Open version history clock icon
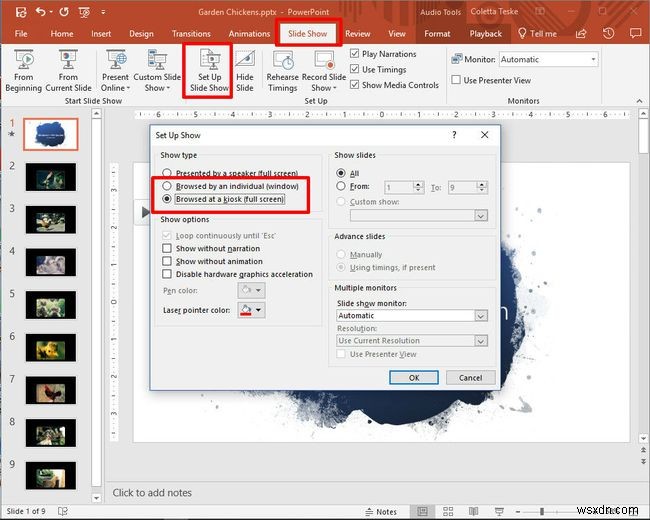The height and width of the screenshot is (520, 650). click(608, 34)
